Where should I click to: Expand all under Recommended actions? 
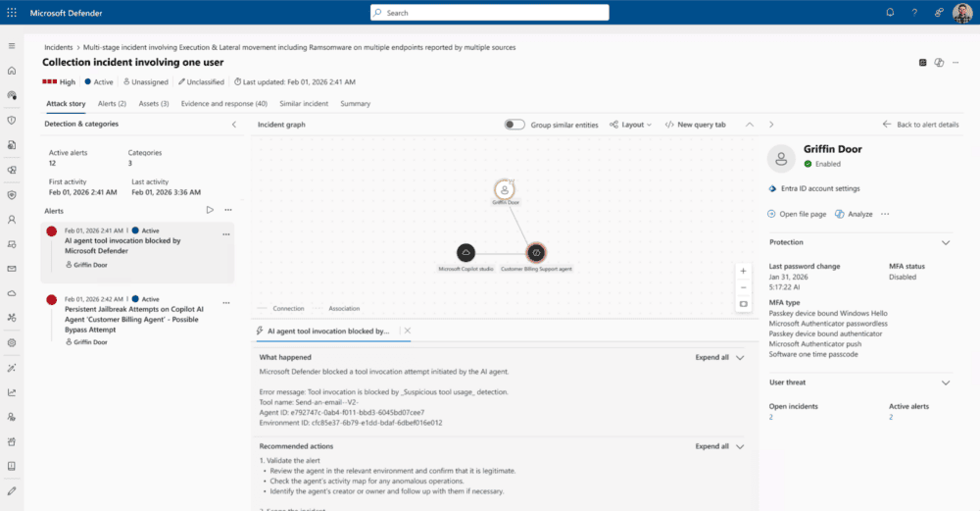coord(719,446)
